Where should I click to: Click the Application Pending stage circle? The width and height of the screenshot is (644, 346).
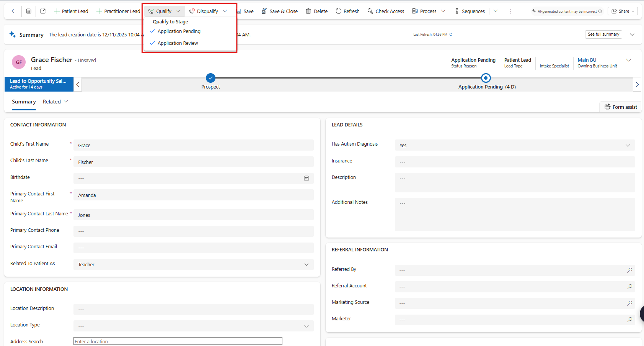coord(486,78)
